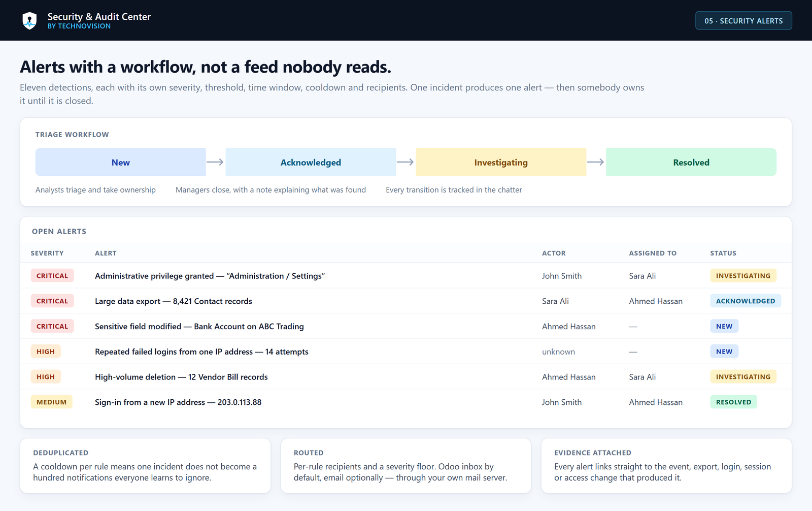The width and height of the screenshot is (812, 511).
Task: Click High badge on High-volume deletion row
Action: pos(46,377)
